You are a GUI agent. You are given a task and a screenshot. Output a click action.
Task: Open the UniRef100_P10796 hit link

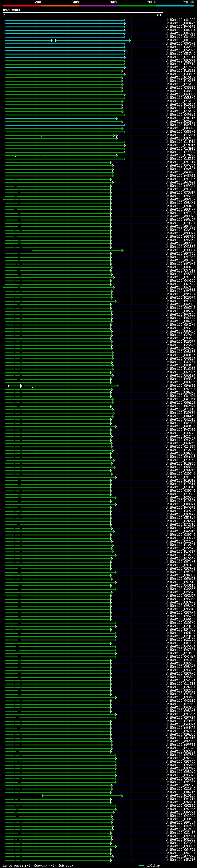180,555
